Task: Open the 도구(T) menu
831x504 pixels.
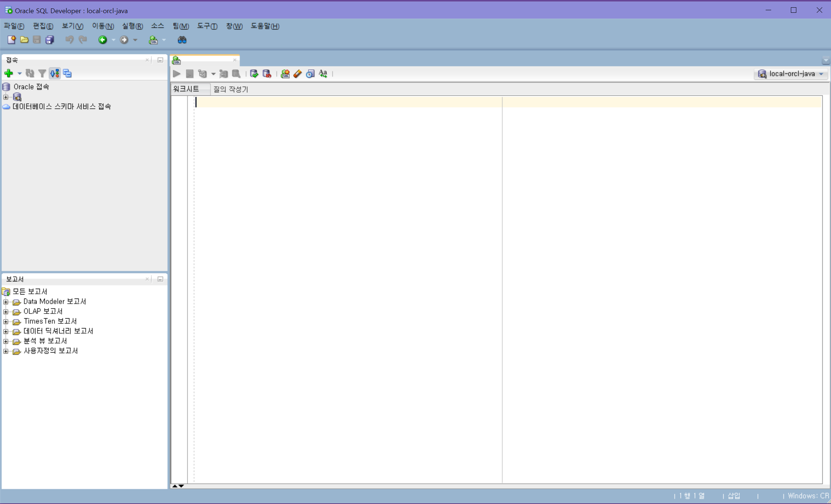Action: click(x=207, y=26)
